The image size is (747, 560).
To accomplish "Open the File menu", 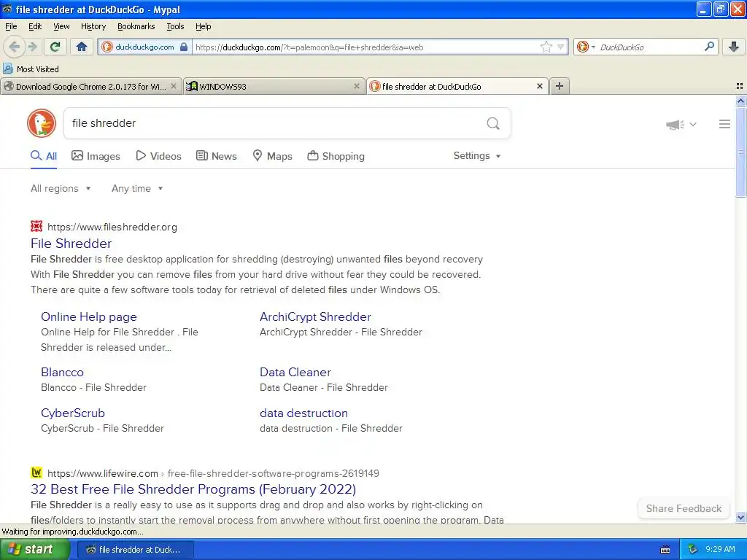I will pyautogui.click(x=11, y=26).
